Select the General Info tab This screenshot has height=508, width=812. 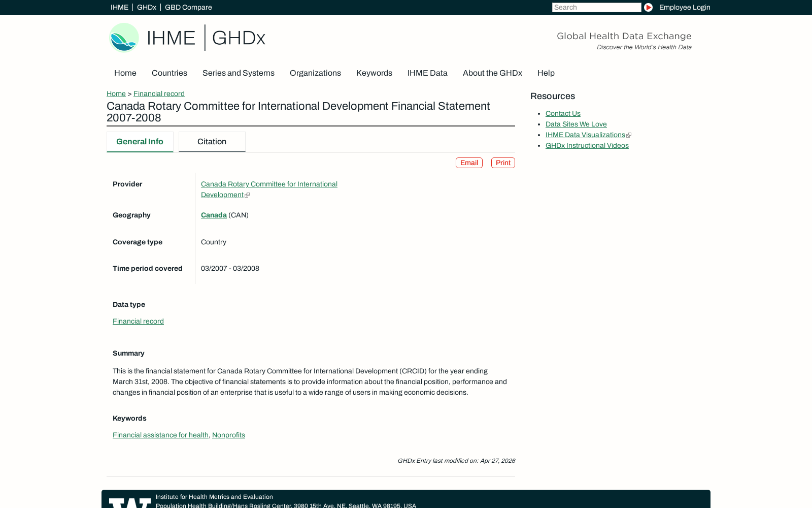pyautogui.click(x=140, y=142)
